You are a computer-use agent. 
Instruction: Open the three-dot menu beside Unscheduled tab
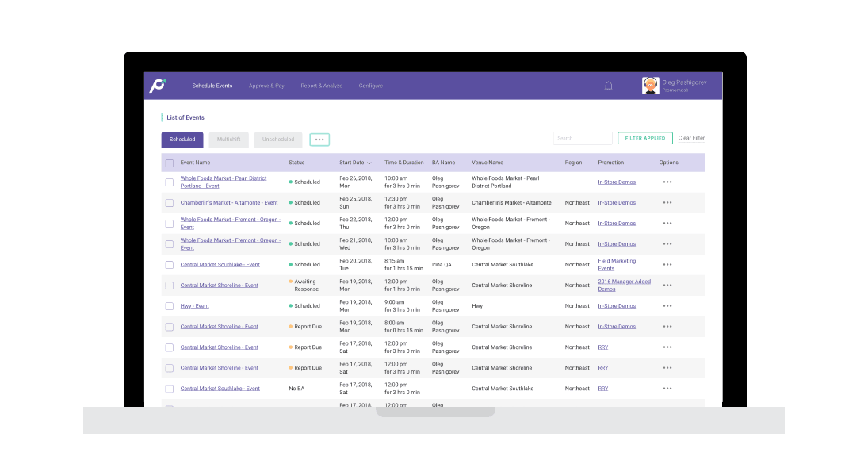click(319, 140)
